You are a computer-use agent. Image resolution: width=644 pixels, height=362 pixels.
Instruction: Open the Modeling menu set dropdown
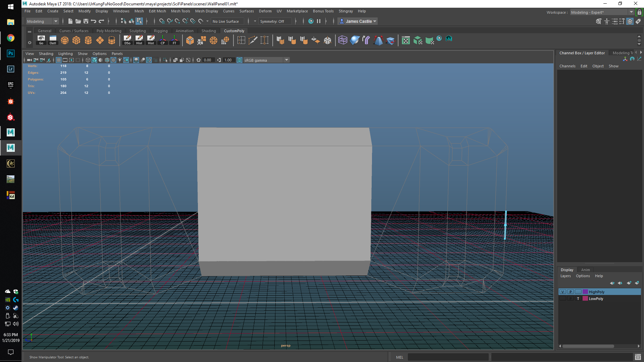56,21
